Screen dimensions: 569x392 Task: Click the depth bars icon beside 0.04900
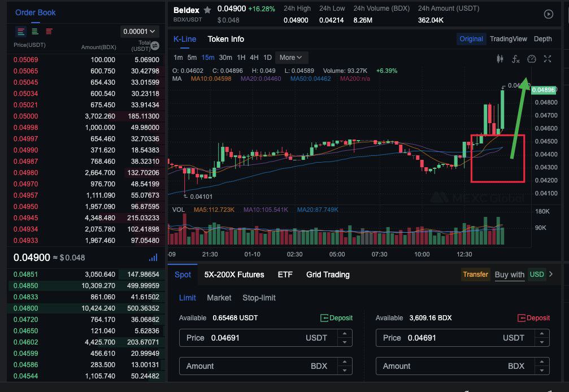[x=153, y=258]
